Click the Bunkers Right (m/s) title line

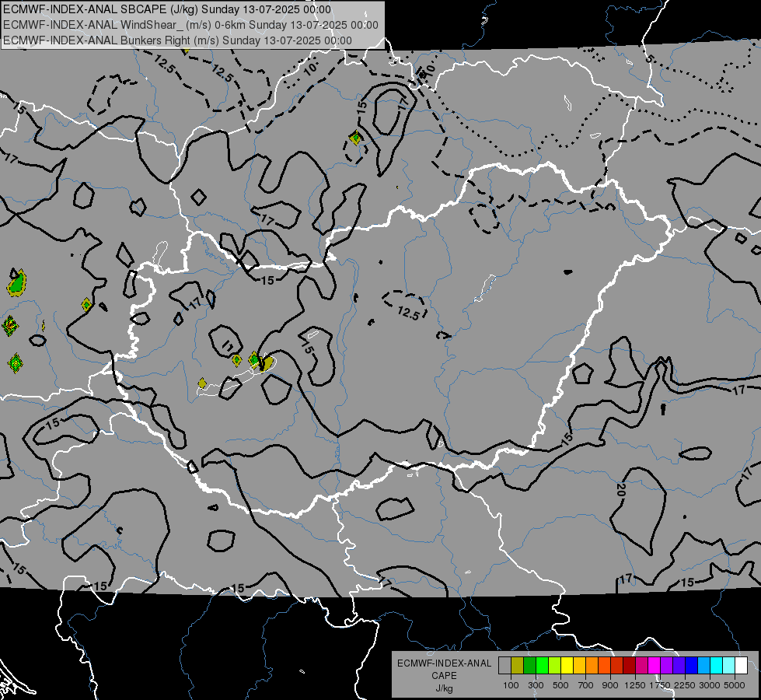(x=177, y=40)
